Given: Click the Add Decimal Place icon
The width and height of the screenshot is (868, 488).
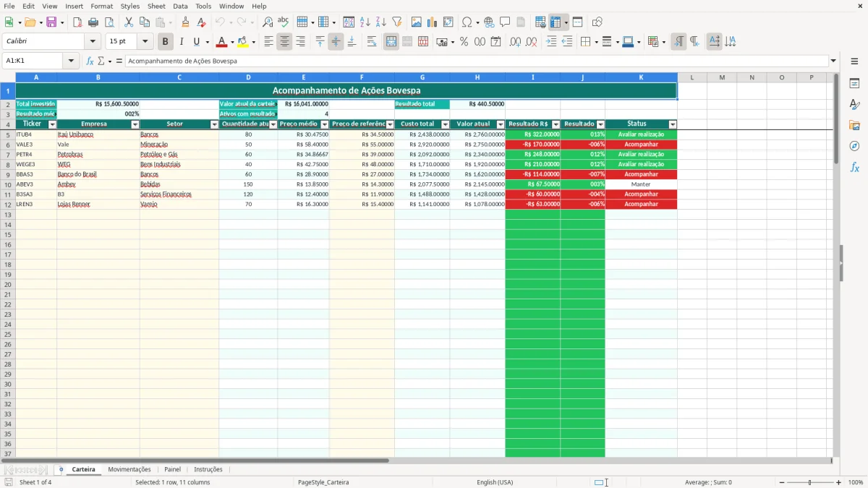Looking at the screenshot, I should [516, 42].
